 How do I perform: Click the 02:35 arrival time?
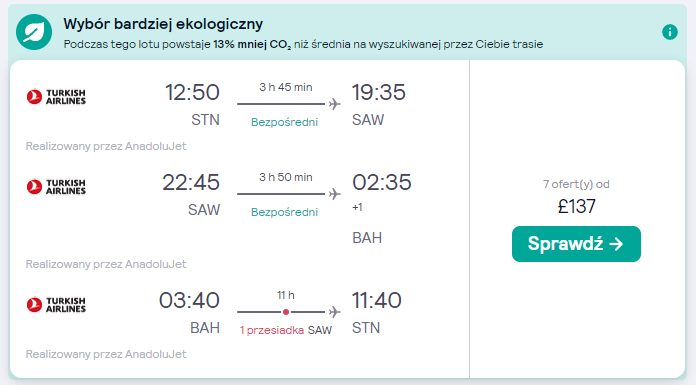pyautogui.click(x=382, y=183)
